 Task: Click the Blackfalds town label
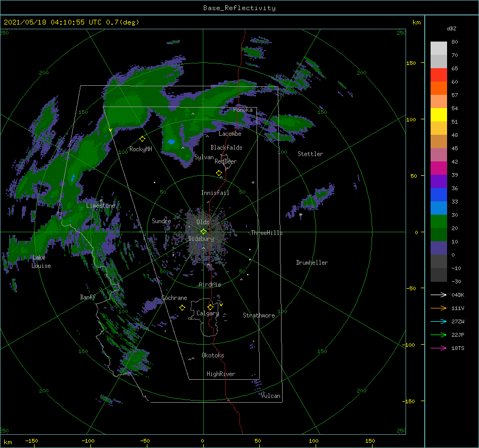pos(226,148)
